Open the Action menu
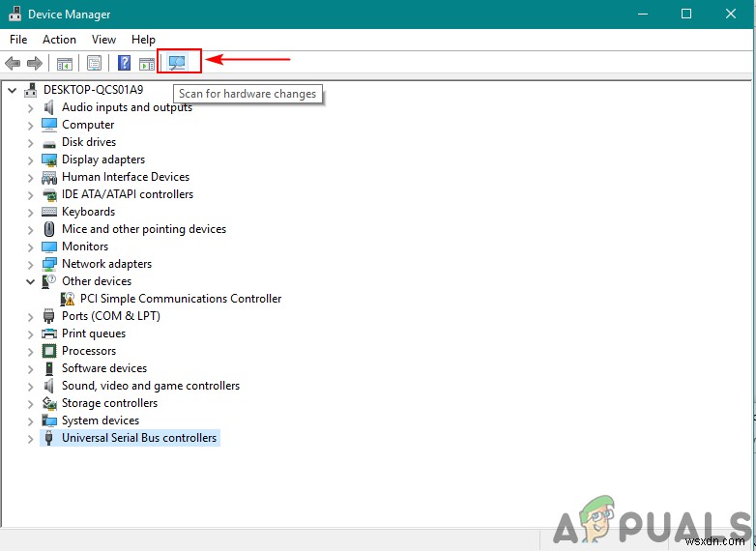 (x=59, y=40)
